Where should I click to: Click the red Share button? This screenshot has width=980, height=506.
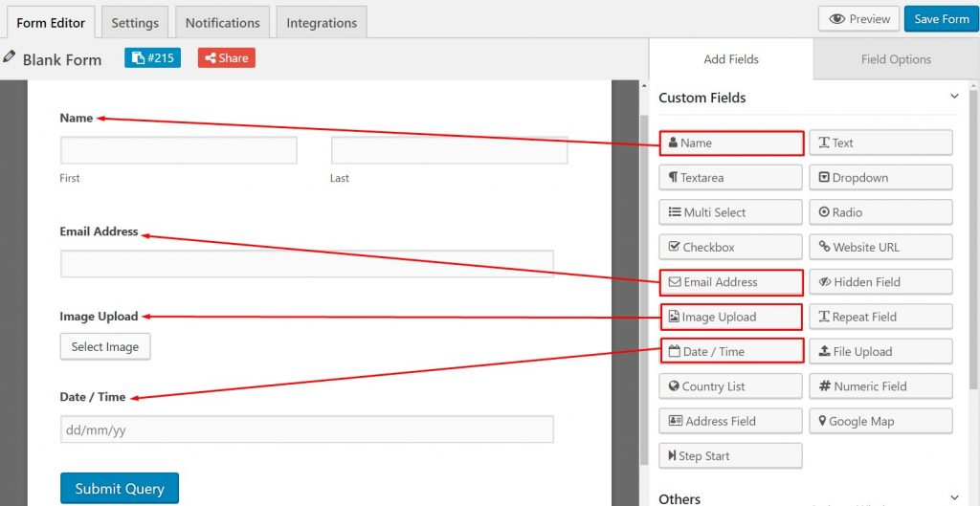pos(226,58)
